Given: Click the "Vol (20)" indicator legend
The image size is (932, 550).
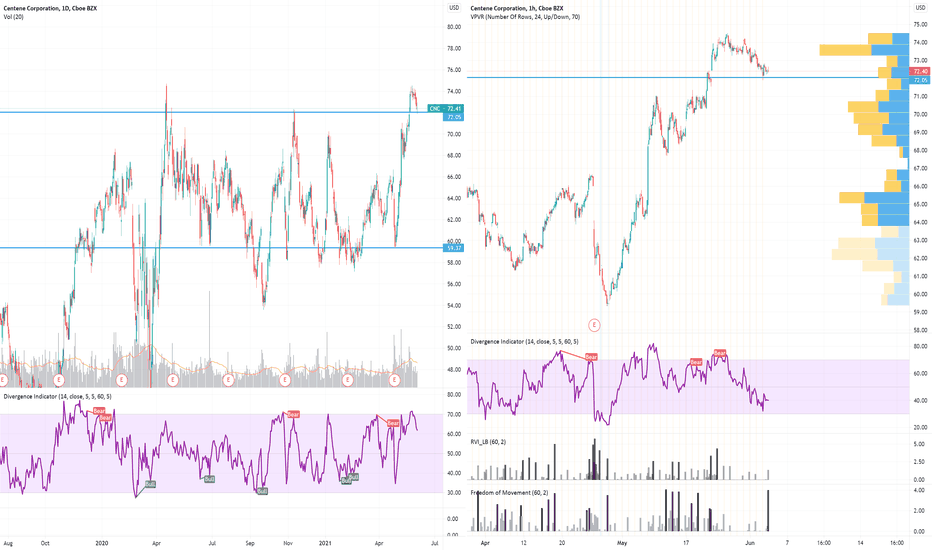Looking at the screenshot, I should pos(14,17).
